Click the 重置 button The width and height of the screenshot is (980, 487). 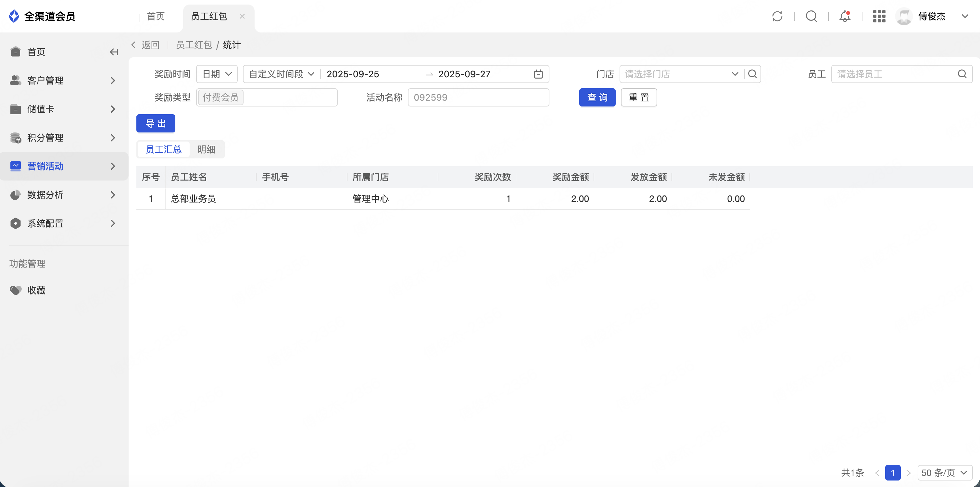[x=638, y=98]
